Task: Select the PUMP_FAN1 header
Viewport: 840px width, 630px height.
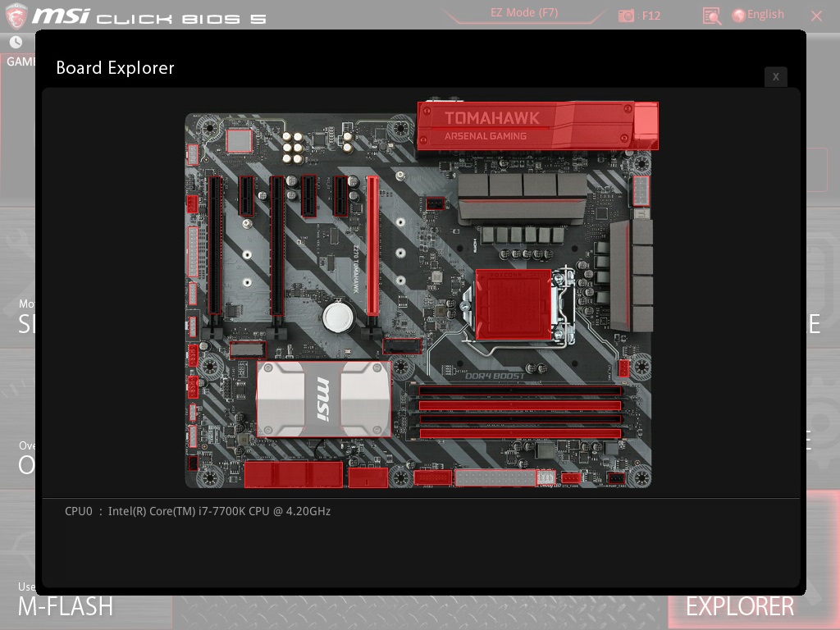Action: 617,478
